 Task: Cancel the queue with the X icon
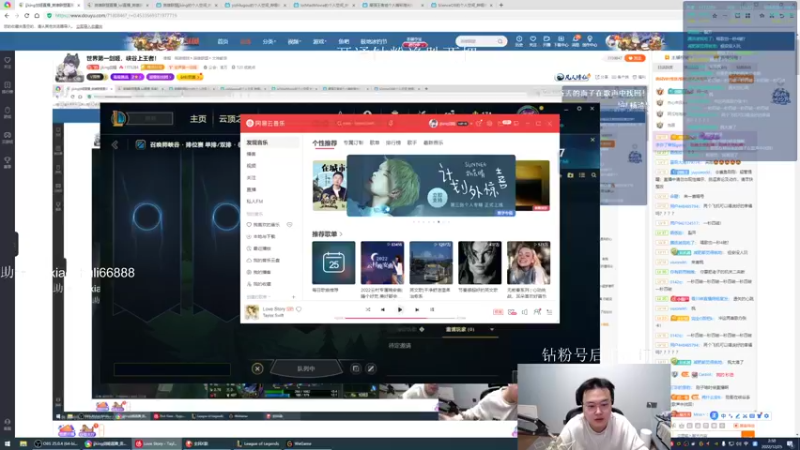pyautogui.click(x=257, y=368)
